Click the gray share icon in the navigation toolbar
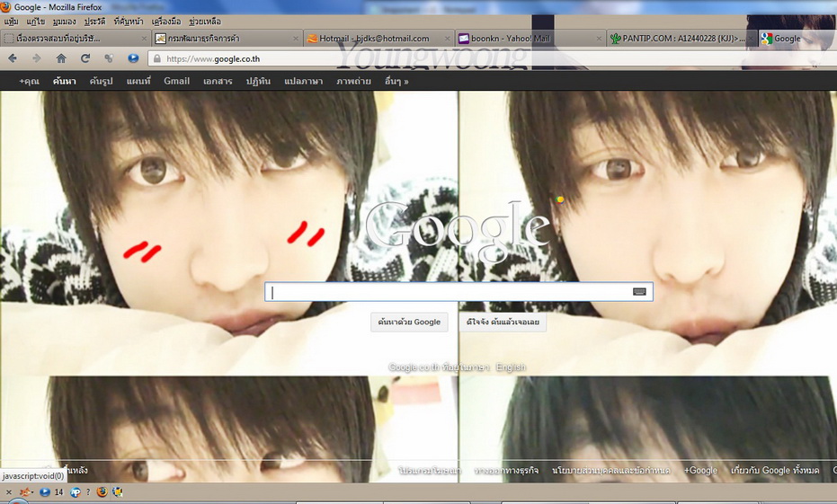 pos(109,58)
